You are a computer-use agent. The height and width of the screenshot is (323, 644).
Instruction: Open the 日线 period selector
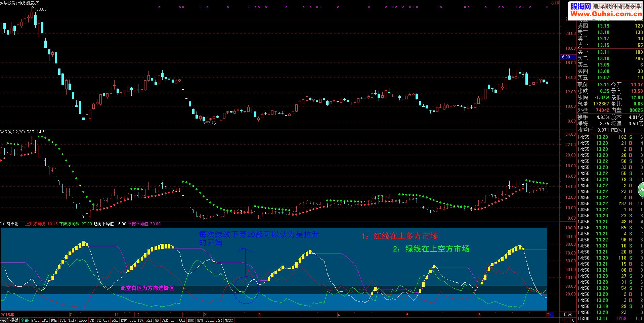[568, 315]
